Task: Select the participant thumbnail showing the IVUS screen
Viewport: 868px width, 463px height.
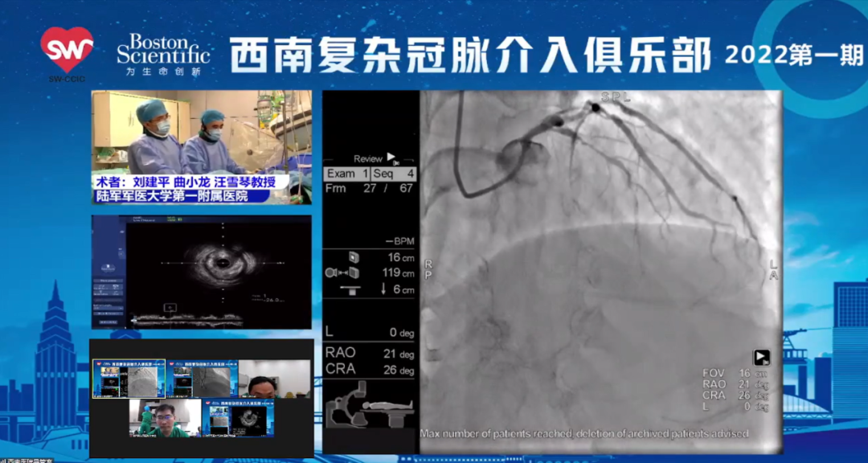Action: pos(238,418)
